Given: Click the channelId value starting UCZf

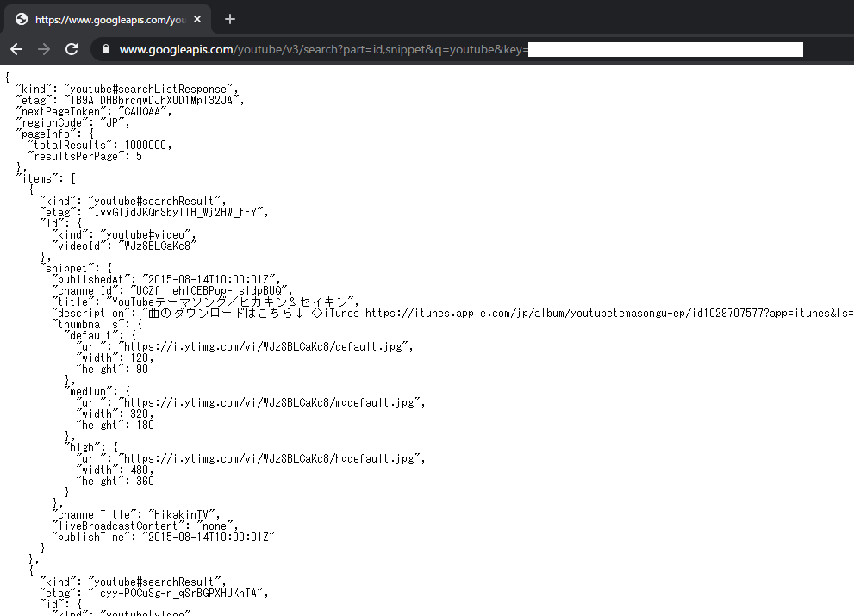Looking at the screenshot, I should pos(208,291).
